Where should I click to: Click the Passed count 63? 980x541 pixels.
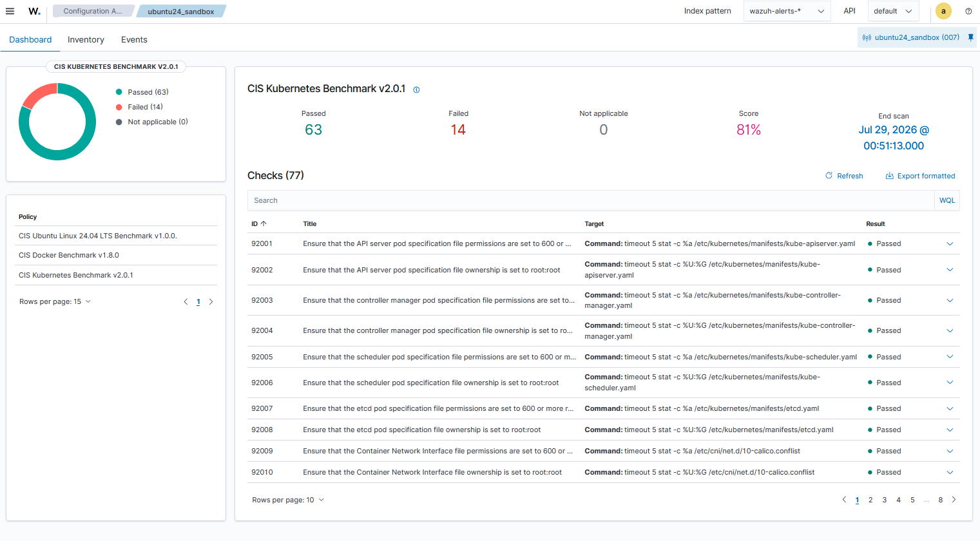[x=314, y=129]
